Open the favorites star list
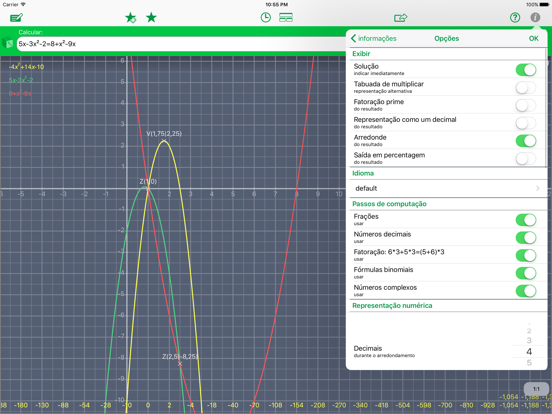 [x=151, y=17]
